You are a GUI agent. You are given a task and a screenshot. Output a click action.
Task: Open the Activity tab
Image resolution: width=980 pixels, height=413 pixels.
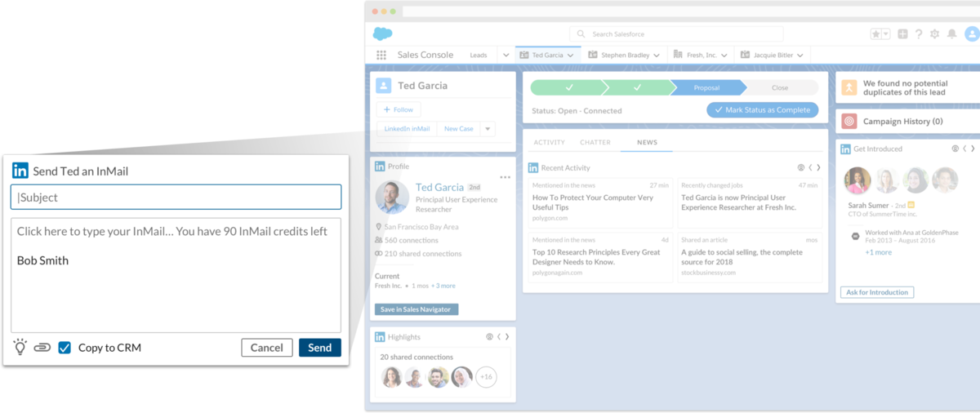click(549, 142)
